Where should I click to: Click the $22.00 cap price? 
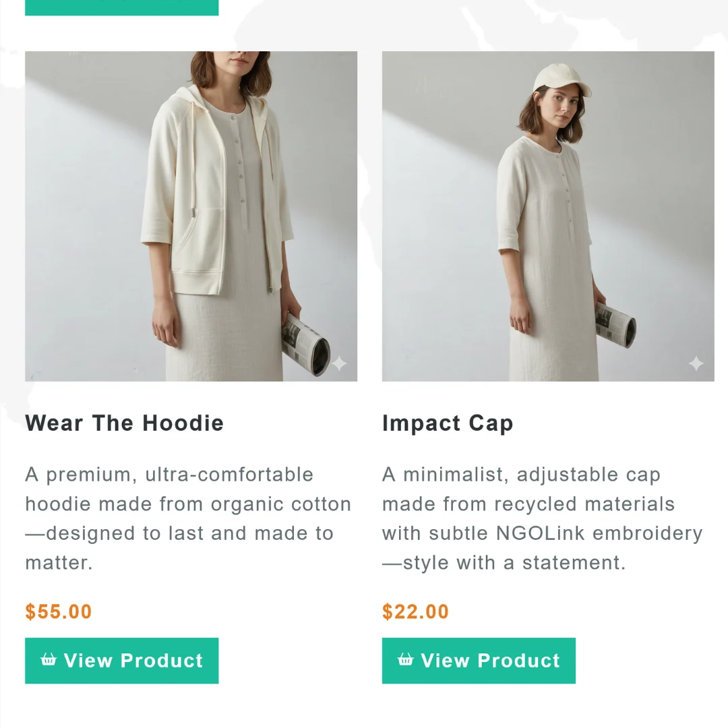click(415, 612)
